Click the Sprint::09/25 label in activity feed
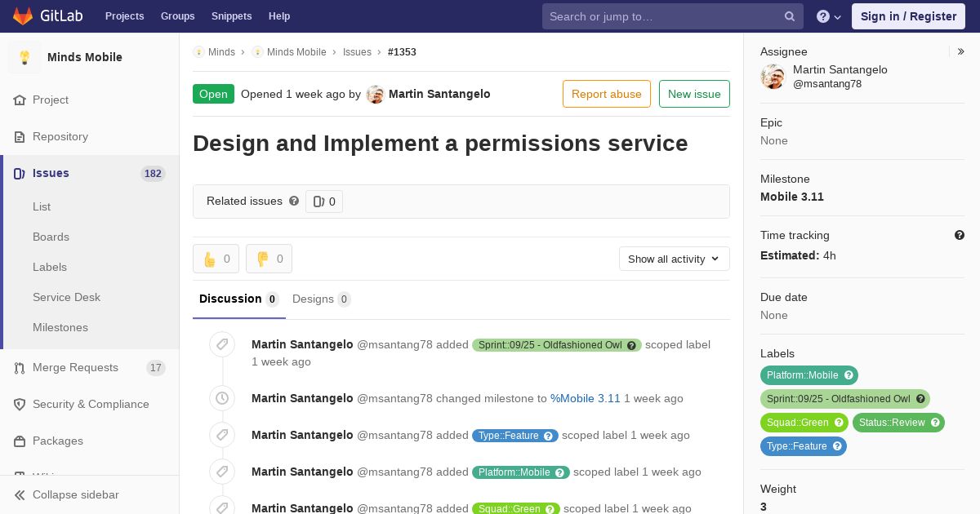The width and height of the screenshot is (980, 514). 550,345
